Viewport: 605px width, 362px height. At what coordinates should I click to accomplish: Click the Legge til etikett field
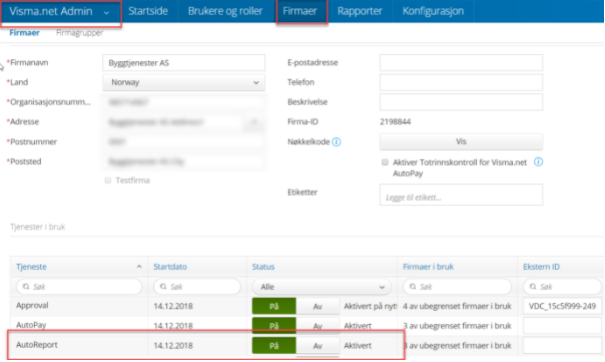(x=461, y=195)
